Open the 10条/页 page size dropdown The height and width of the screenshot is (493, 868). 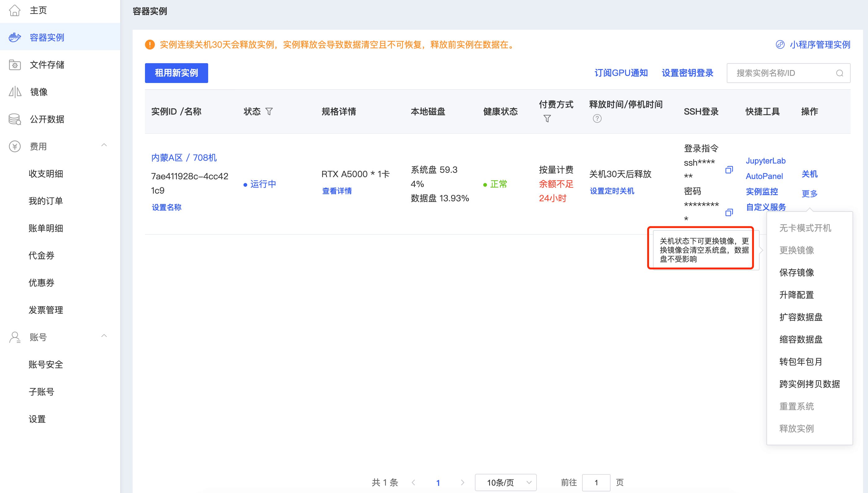(x=505, y=482)
